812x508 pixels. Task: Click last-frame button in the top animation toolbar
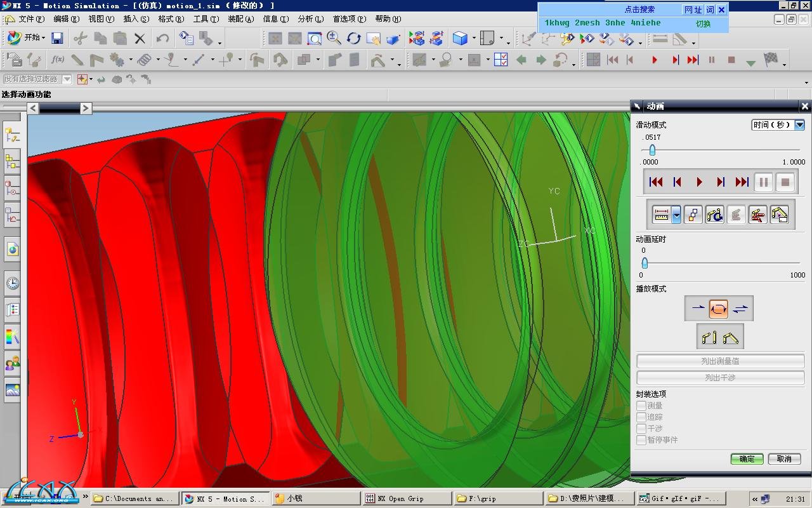(693, 60)
